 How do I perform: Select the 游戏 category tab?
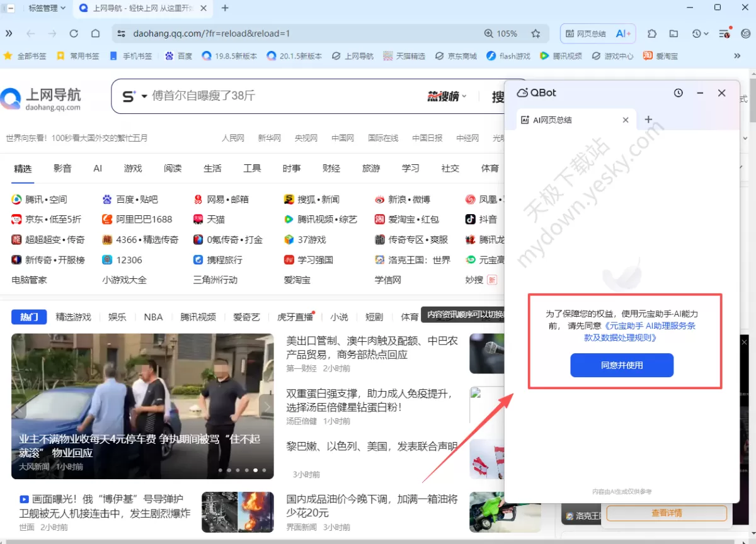[133, 168]
